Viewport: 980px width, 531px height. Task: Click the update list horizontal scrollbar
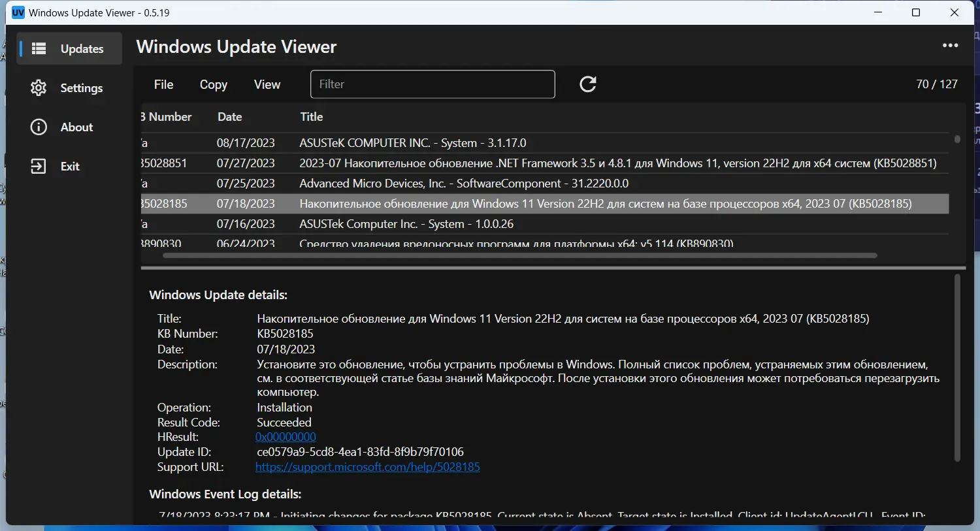click(519, 255)
